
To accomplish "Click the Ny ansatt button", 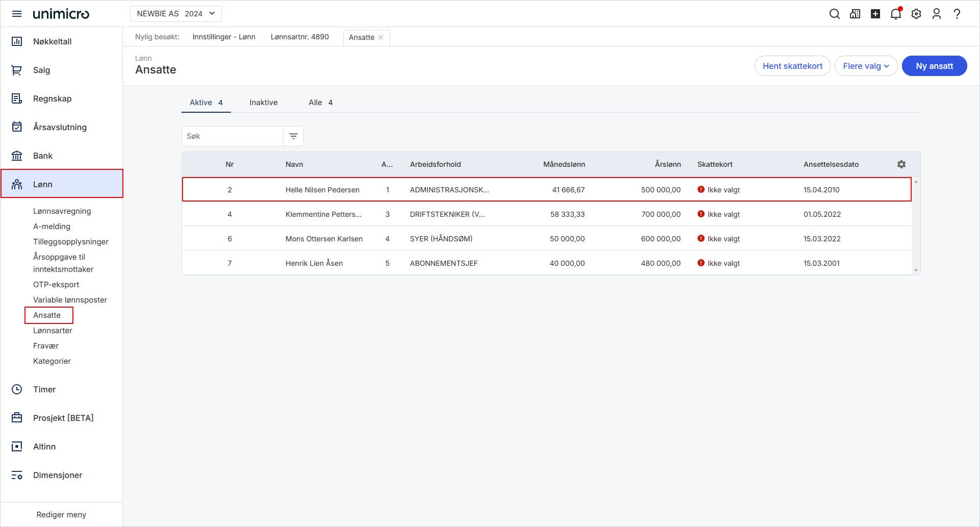I will (934, 66).
